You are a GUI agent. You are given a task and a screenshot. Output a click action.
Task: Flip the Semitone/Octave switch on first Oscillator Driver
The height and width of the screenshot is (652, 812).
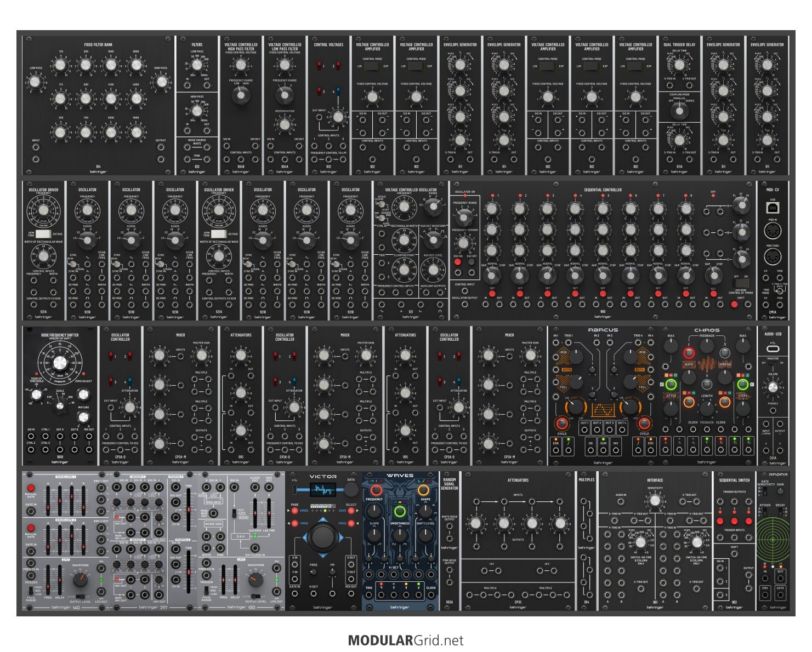pyautogui.click(x=43, y=234)
